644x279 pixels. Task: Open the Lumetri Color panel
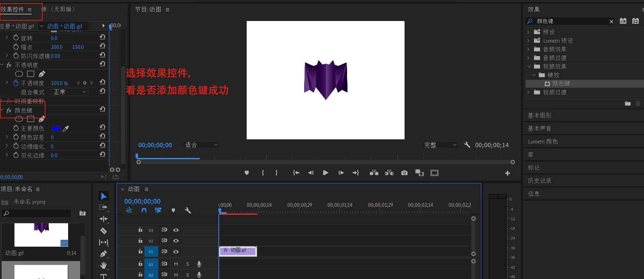tap(543, 141)
